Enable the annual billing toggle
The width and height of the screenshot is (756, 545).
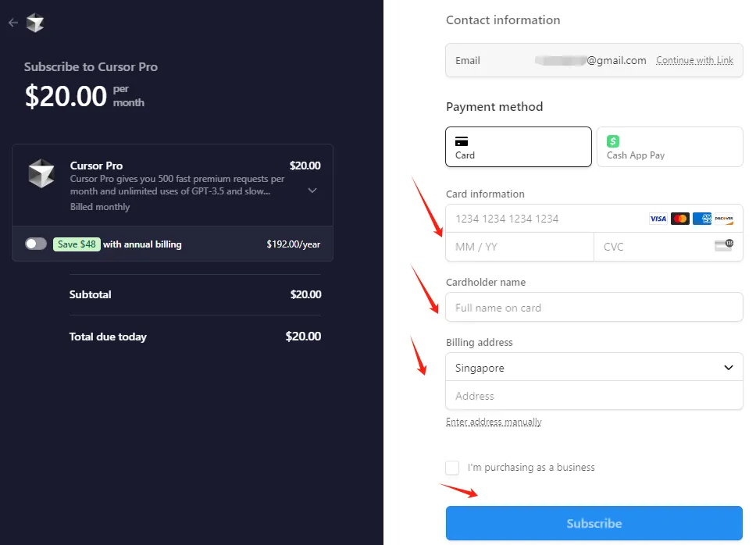36,244
